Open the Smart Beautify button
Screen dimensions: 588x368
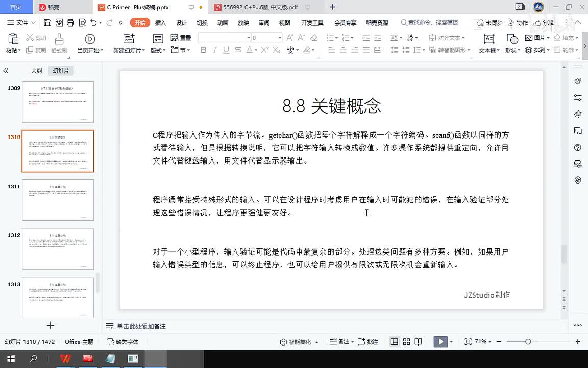coord(299,342)
